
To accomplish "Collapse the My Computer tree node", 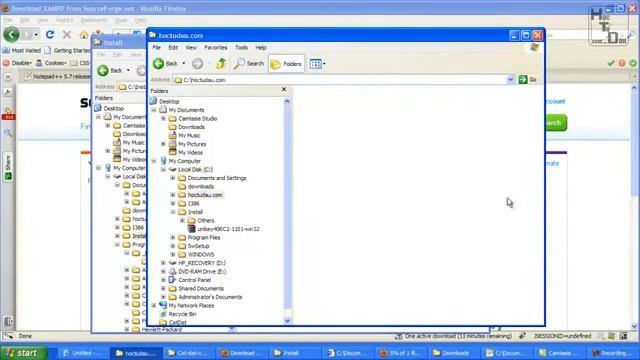I will [154, 161].
